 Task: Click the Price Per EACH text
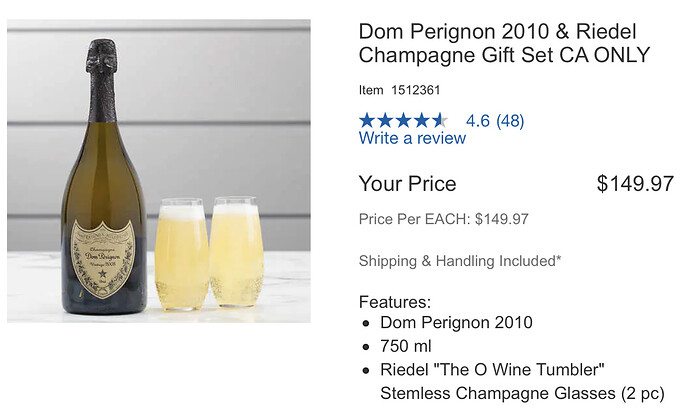click(444, 219)
